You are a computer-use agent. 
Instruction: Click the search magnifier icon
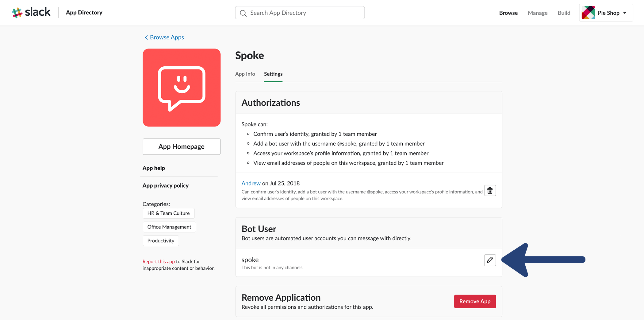pos(243,13)
